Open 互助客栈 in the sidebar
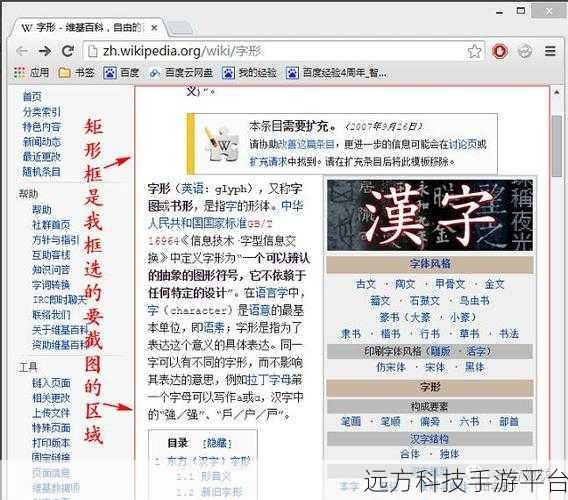This screenshot has height=500, width=568. point(51,255)
